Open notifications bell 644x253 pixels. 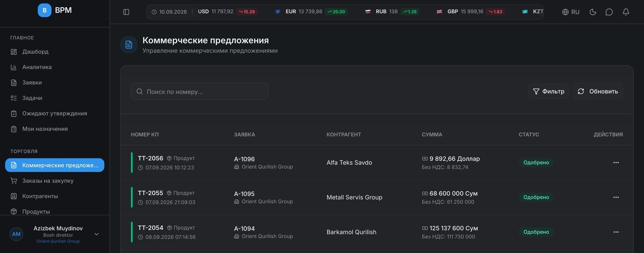(x=626, y=12)
